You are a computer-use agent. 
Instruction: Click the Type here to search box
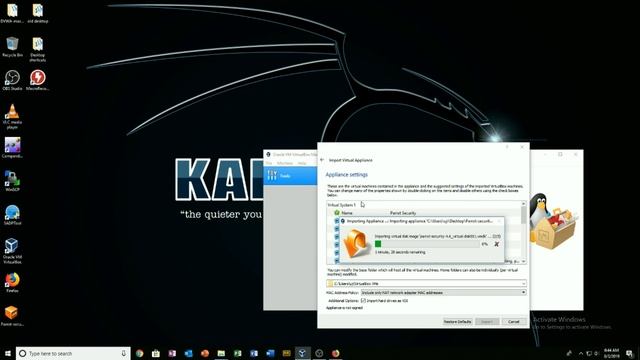point(73,353)
